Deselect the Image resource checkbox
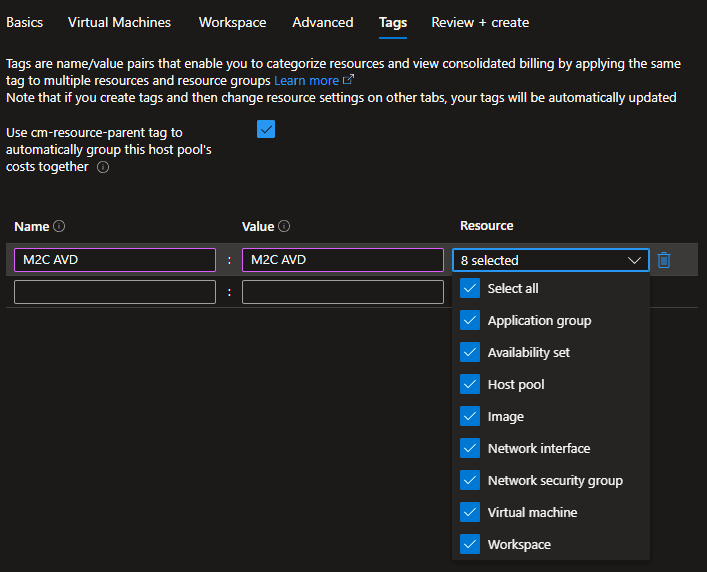This screenshot has width=707, height=572. tap(470, 417)
